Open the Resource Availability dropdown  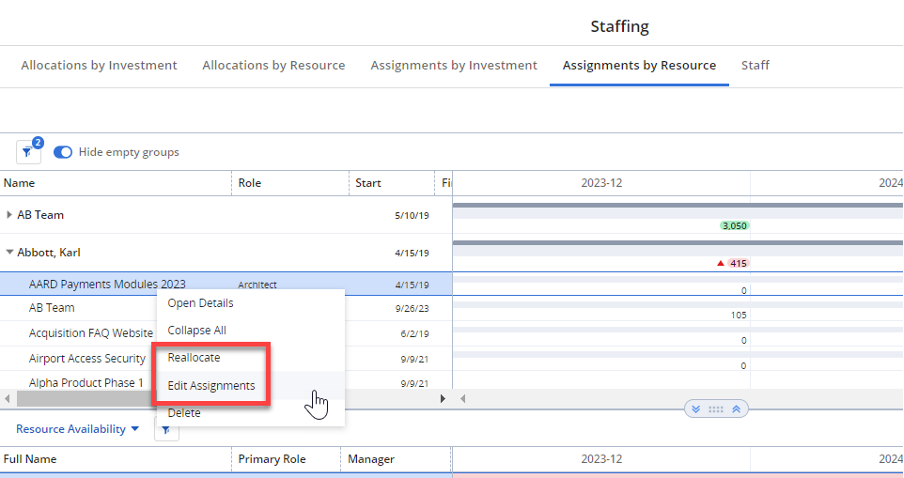77,429
